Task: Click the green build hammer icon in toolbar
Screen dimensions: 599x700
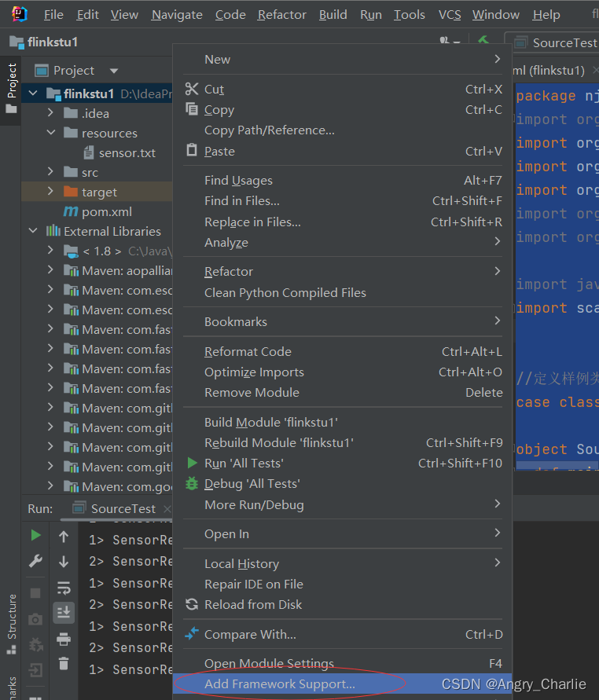Action: click(x=483, y=41)
